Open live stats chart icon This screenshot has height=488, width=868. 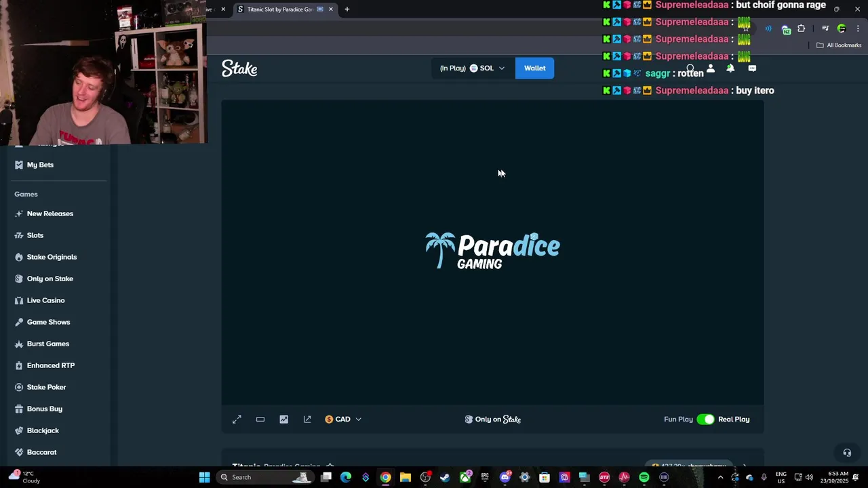[x=283, y=420]
